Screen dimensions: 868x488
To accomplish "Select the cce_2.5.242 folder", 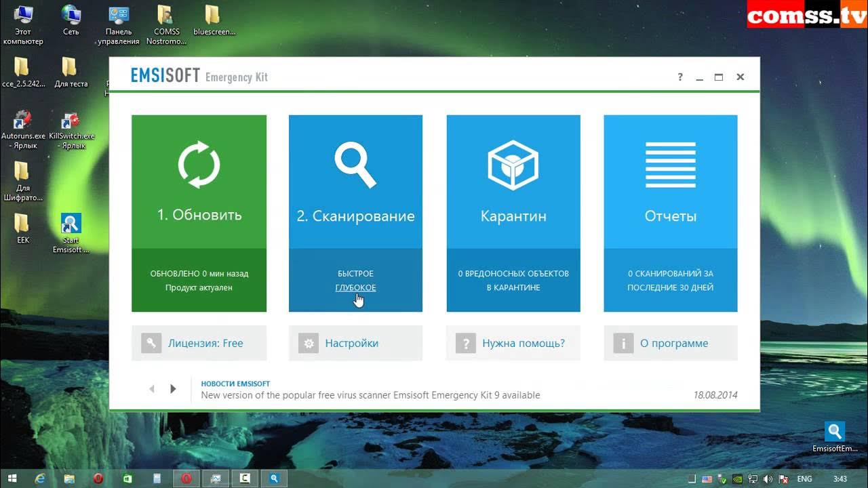I will pyautogui.click(x=22, y=73).
